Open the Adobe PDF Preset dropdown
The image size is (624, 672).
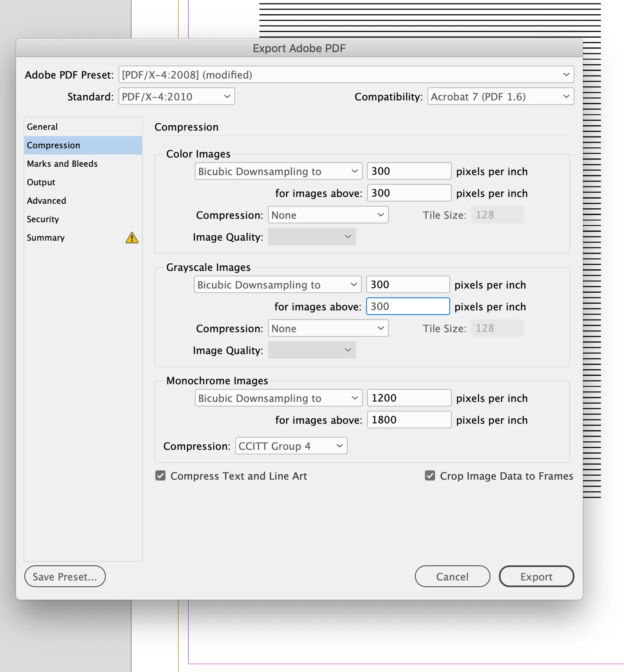[346, 75]
